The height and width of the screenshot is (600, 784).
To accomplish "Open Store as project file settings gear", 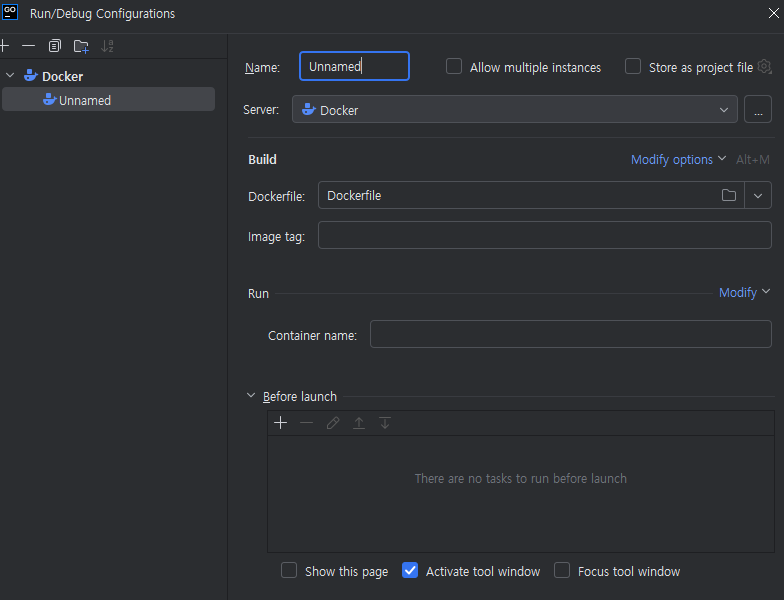I will pyautogui.click(x=764, y=66).
